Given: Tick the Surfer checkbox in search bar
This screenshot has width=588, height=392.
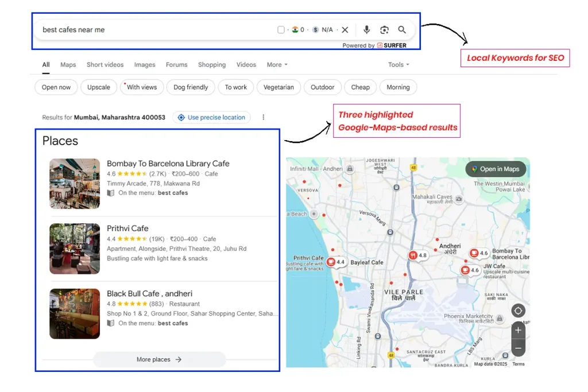Looking at the screenshot, I should tap(281, 30).
